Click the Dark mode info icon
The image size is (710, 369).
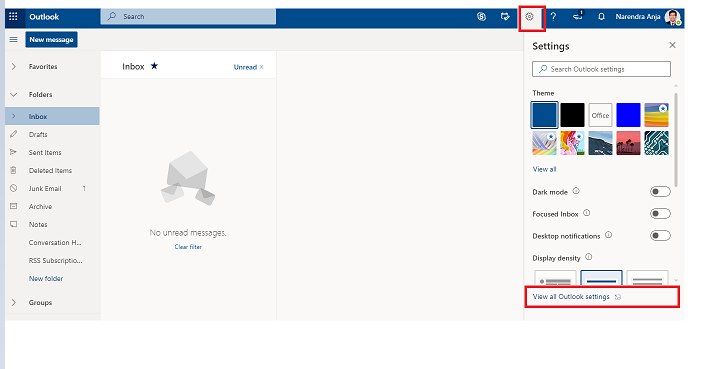(x=576, y=191)
